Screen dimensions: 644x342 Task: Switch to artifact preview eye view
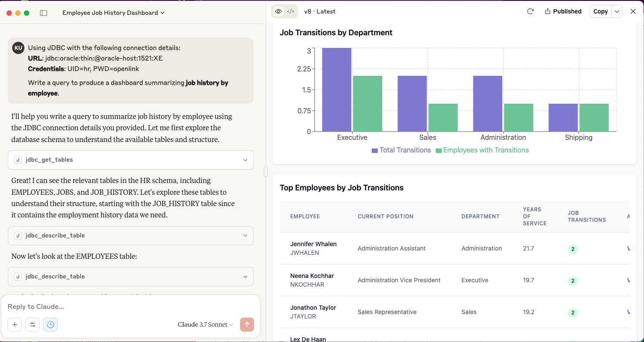click(x=278, y=11)
